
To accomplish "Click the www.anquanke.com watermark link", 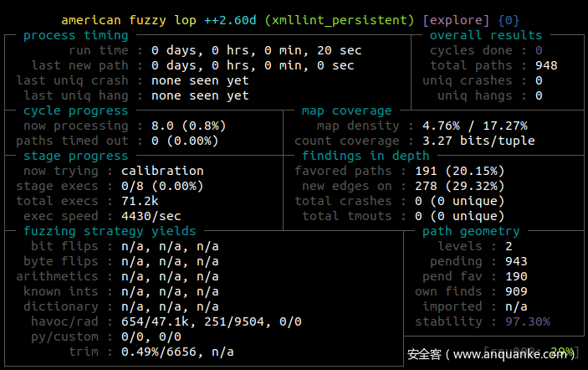I will pos(514,354).
